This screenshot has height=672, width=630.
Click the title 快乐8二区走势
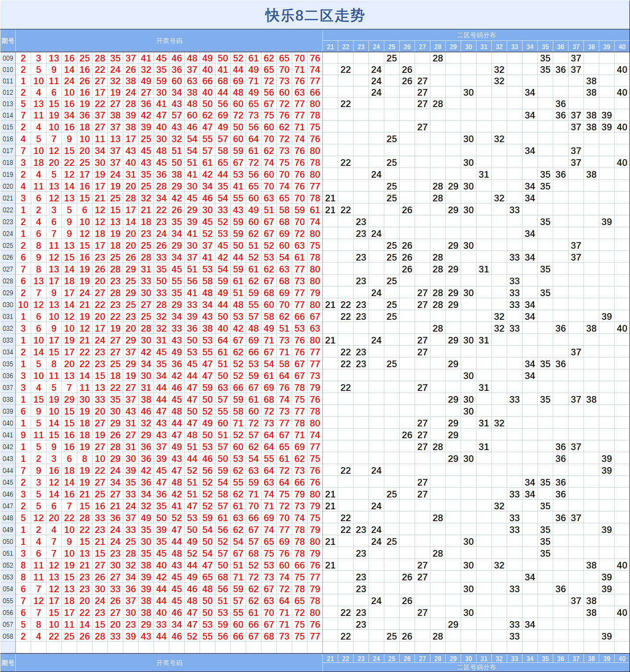(x=315, y=15)
